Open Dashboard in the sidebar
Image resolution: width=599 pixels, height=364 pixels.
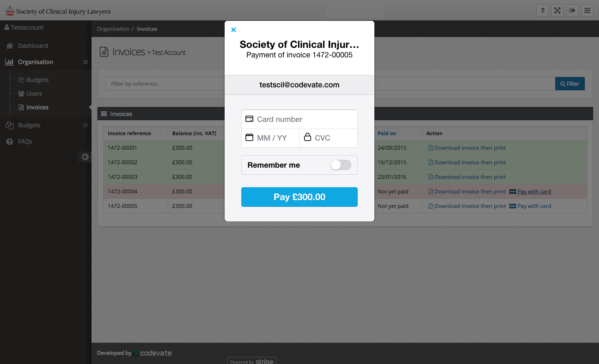point(33,46)
